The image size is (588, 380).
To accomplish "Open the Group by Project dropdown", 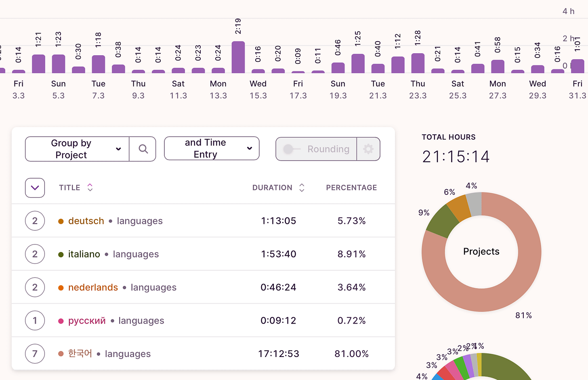I will (77, 149).
